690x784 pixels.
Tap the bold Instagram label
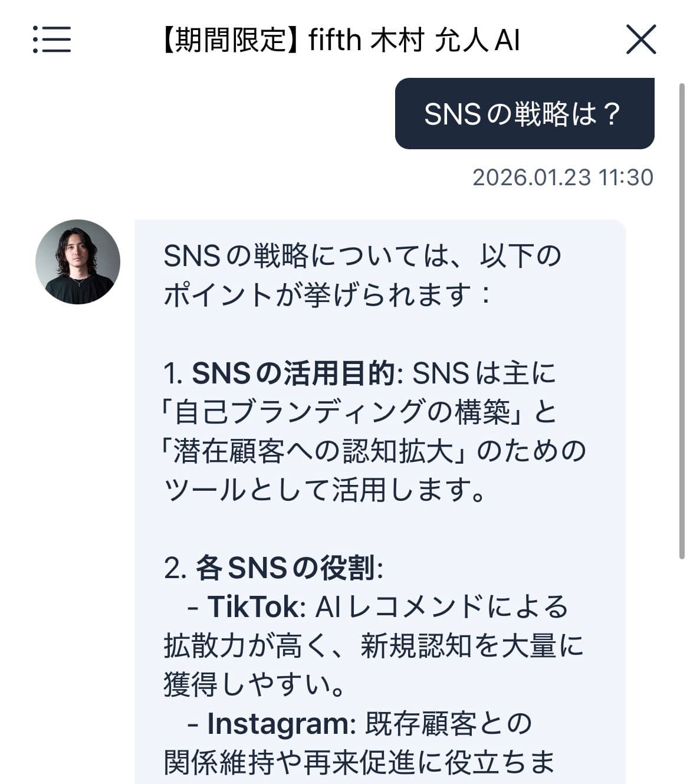(x=278, y=724)
